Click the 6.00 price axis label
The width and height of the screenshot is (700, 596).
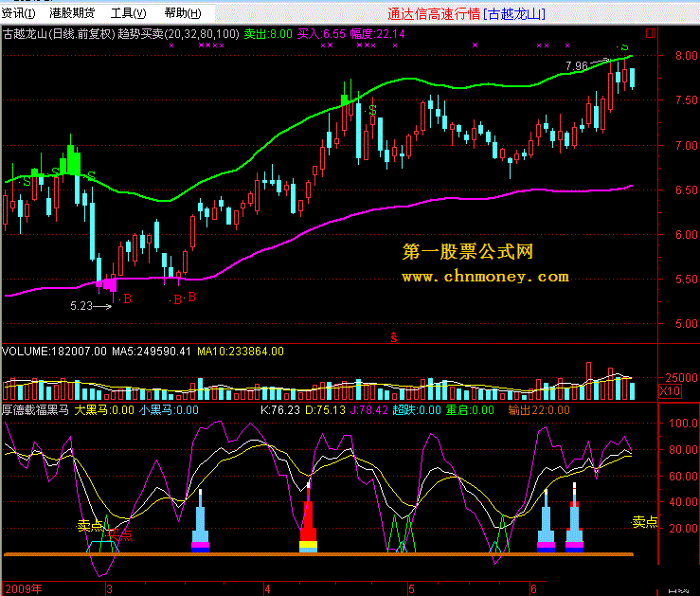click(x=686, y=235)
